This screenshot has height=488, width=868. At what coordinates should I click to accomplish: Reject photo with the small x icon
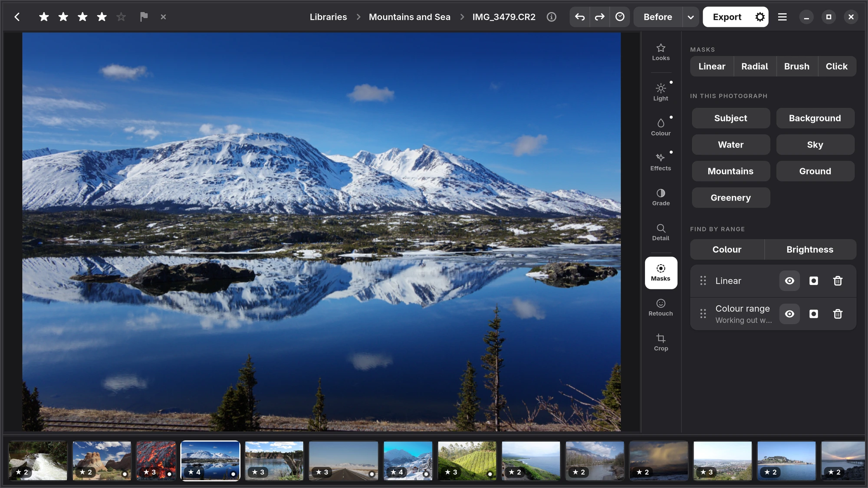(163, 17)
